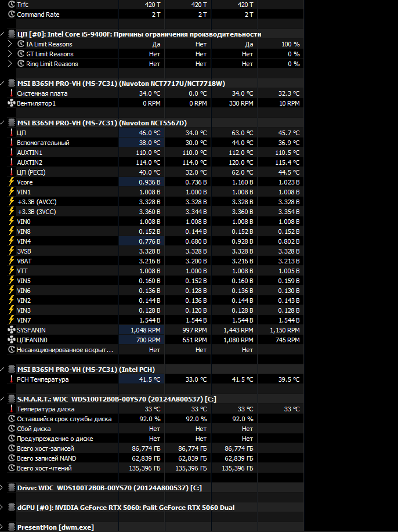Expand the PresentMon [dwm.exe] section
Screen dimensions: 398x532
tap(2, 527)
